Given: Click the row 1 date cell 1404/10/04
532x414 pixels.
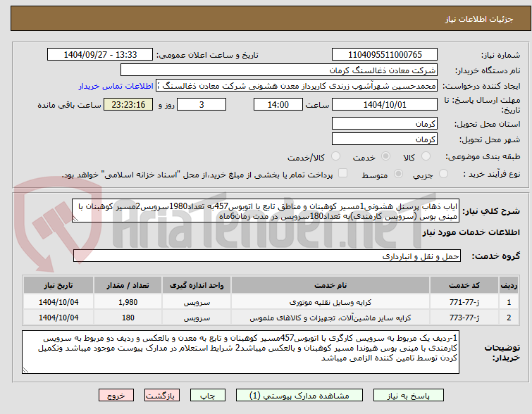Looking at the screenshot, I should [x=58, y=302].
